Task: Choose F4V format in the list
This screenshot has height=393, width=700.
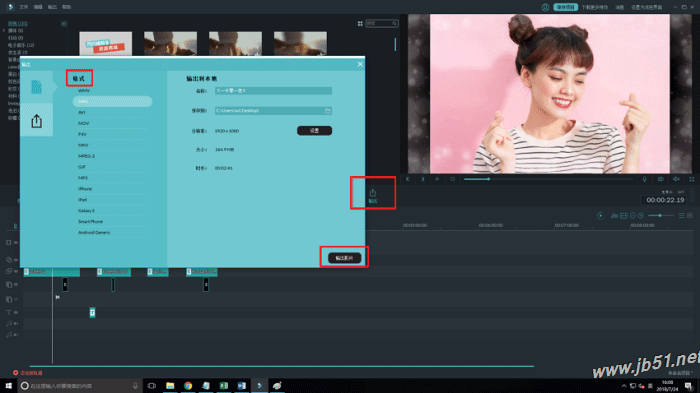Action: (x=82, y=134)
